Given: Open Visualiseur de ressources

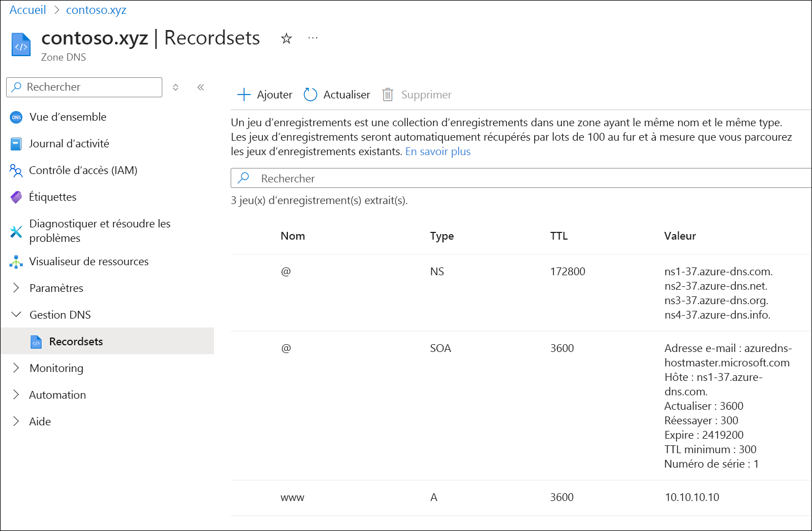Looking at the screenshot, I should click(89, 261).
